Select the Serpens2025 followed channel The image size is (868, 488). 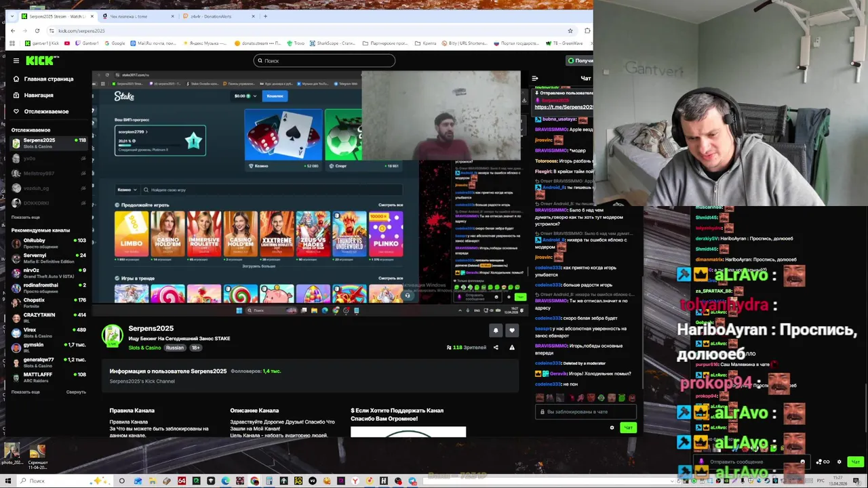pyautogui.click(x=49, y=143)
